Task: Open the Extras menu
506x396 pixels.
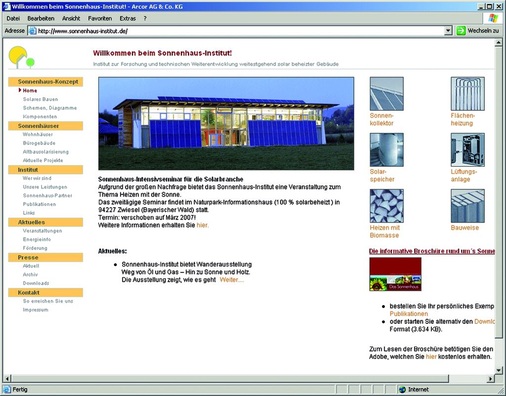Action: (128, 18)
